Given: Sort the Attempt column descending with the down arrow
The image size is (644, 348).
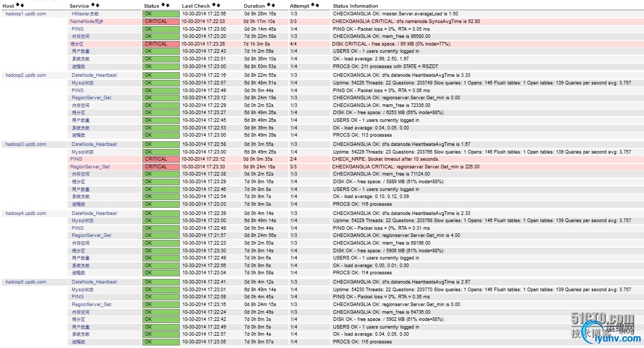Looking at the screenshot, I should click(318, 5).
